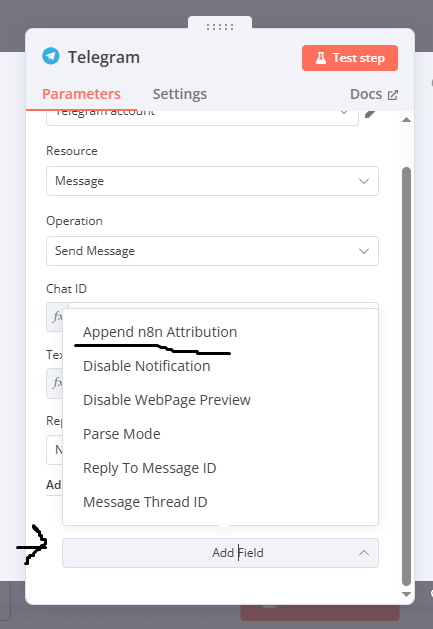Open the Telegram account credential dropdown
Viewport: 433px width, 629px height.
point(202,117)
